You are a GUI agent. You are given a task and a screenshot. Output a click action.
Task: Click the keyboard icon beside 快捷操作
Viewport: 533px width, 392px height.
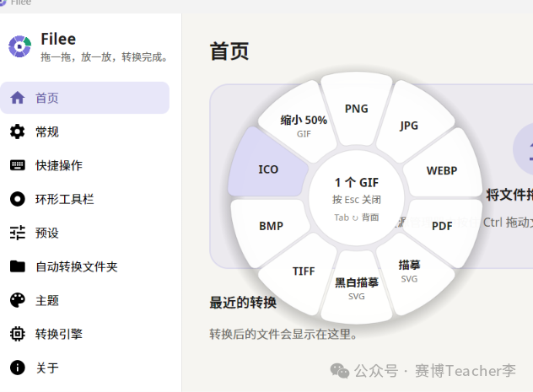18,165
